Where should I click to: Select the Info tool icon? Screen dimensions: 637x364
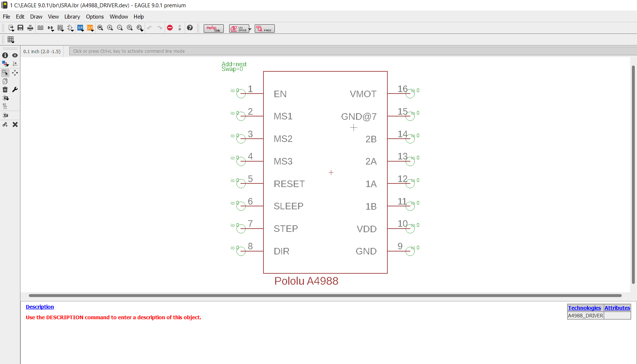[5, 55]
